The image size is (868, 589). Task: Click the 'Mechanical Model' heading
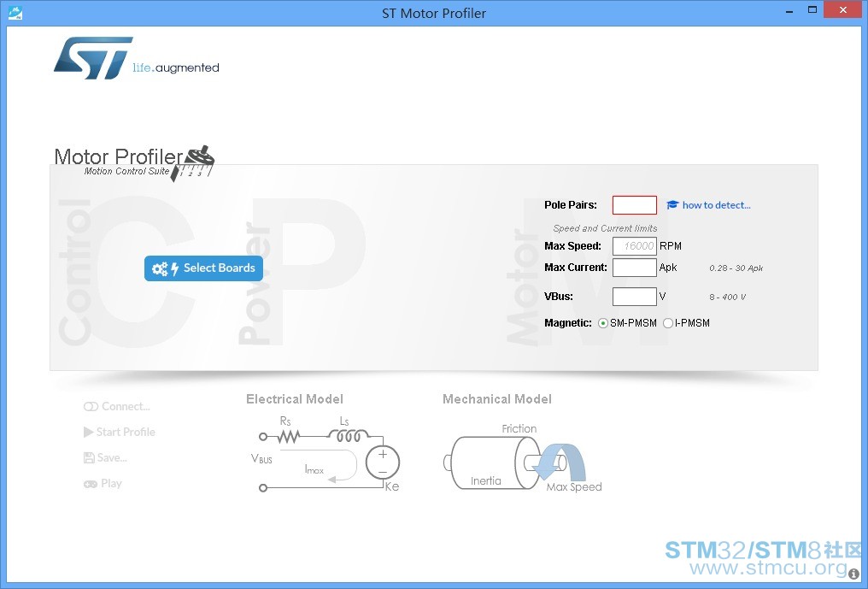[497, 399]
